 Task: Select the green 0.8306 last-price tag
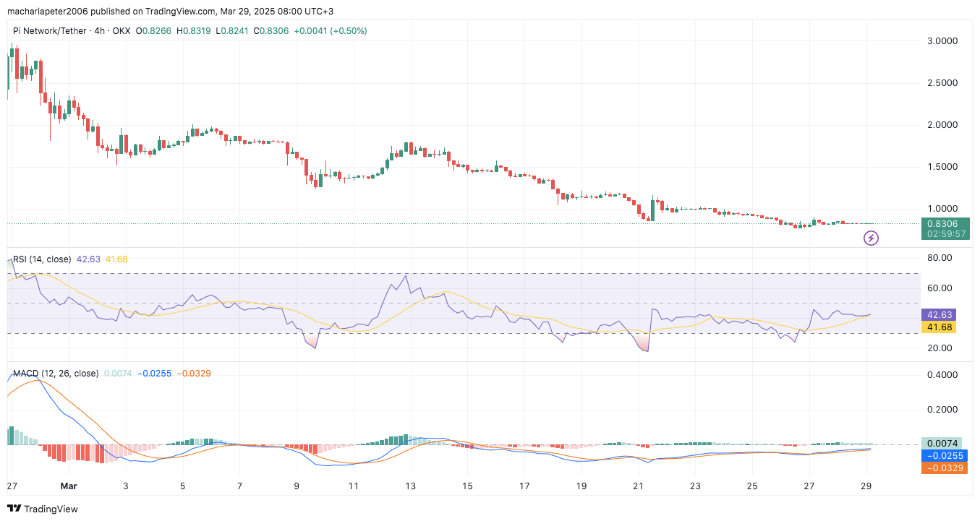(x=941, y=225)
